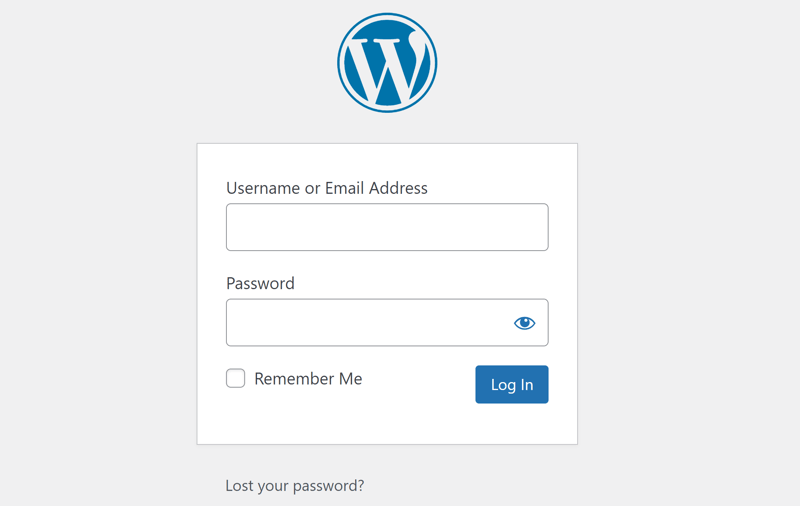Screen dimensions: 800x506
Task: Select the Password label text
Action: click(x=260, y=283)
